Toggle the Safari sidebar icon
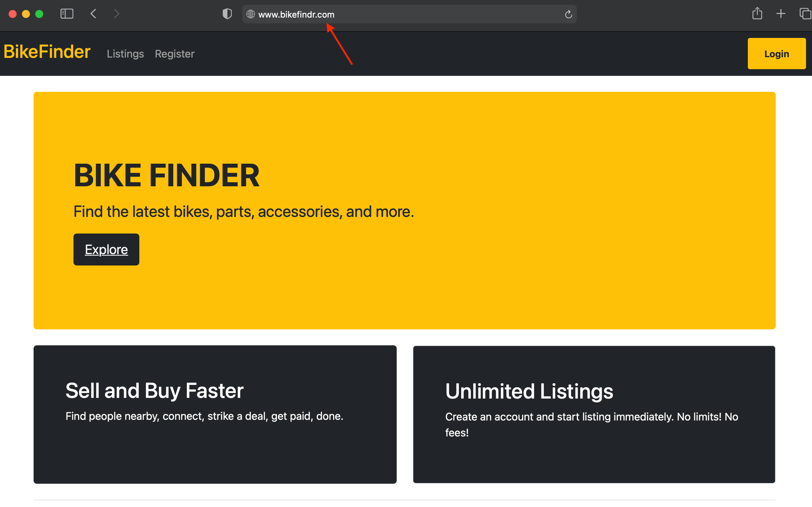Screen dimensions: 812x507 [67, 14]
